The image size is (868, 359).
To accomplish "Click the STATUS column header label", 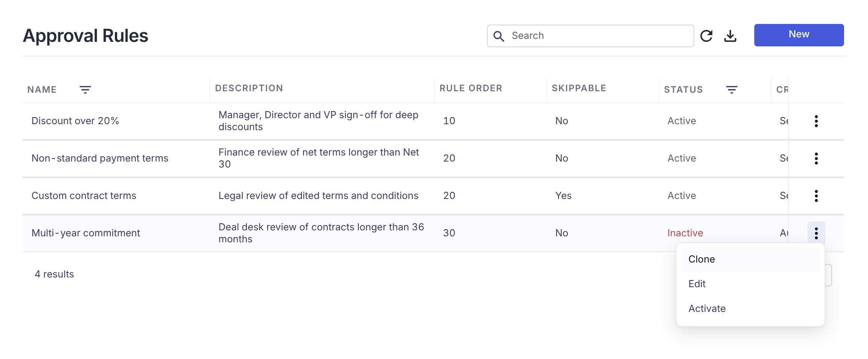I will tap(683, 90).
